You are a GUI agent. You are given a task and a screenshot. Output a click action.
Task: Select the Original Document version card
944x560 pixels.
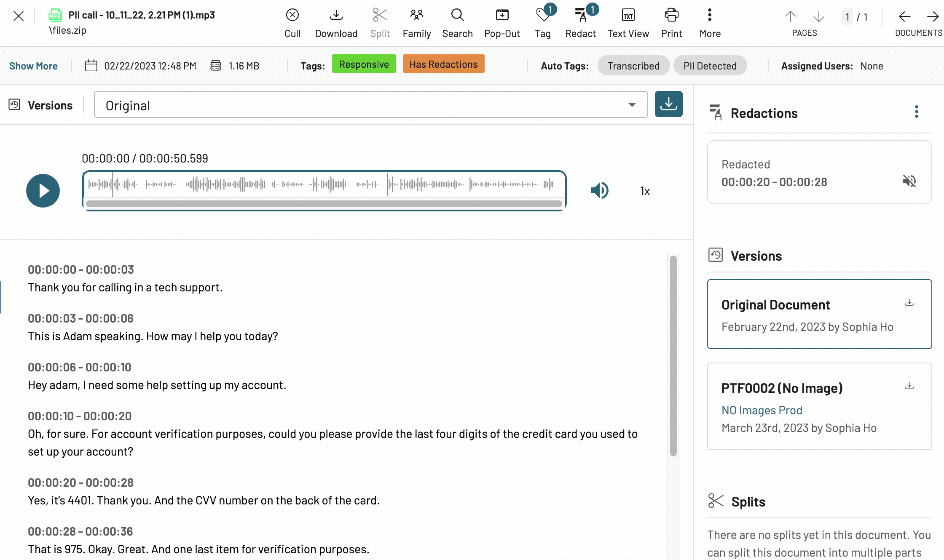819,314
